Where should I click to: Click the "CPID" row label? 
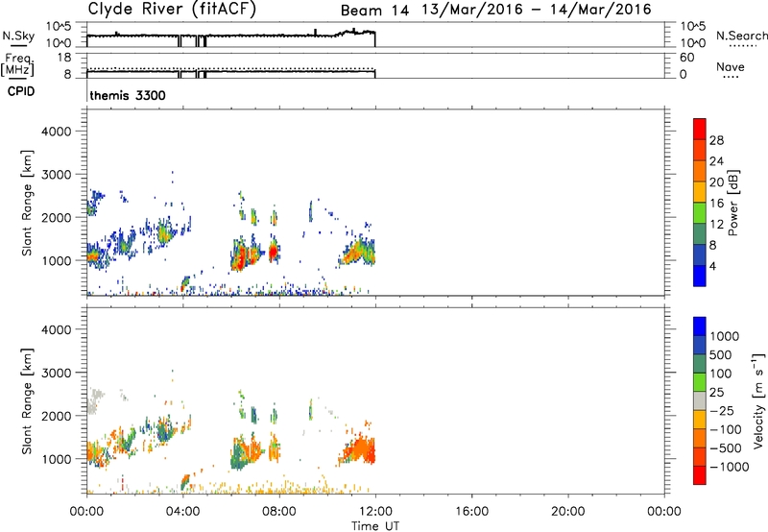21,91
